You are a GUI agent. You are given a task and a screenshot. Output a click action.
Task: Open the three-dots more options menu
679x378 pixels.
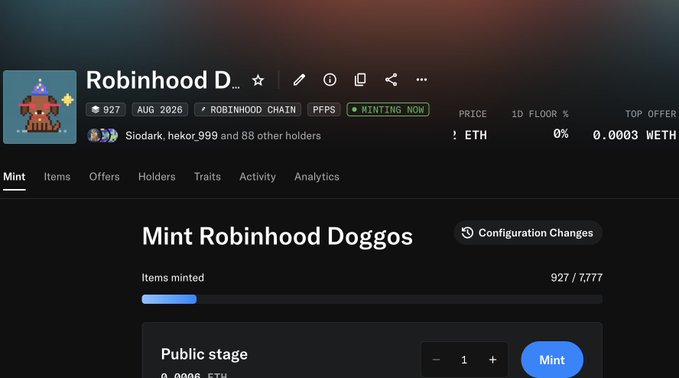(x=421, y=80)
